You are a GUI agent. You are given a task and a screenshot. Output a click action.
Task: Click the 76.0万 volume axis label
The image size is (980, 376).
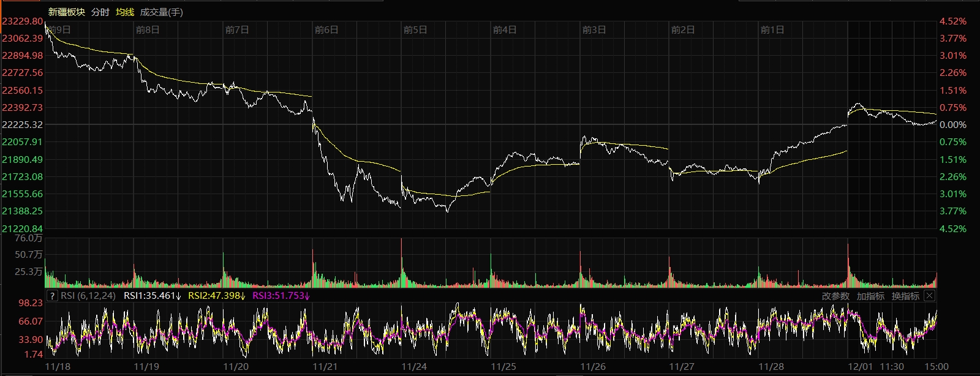[29, 239]
